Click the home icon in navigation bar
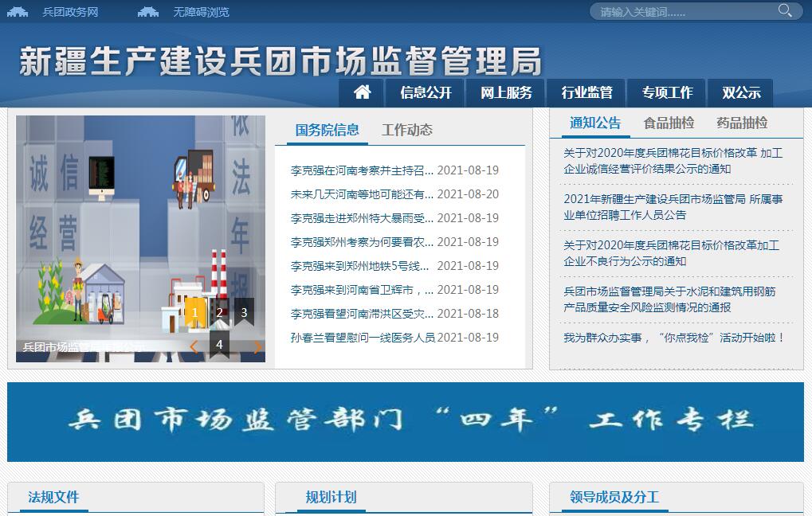 click(362, 92)
